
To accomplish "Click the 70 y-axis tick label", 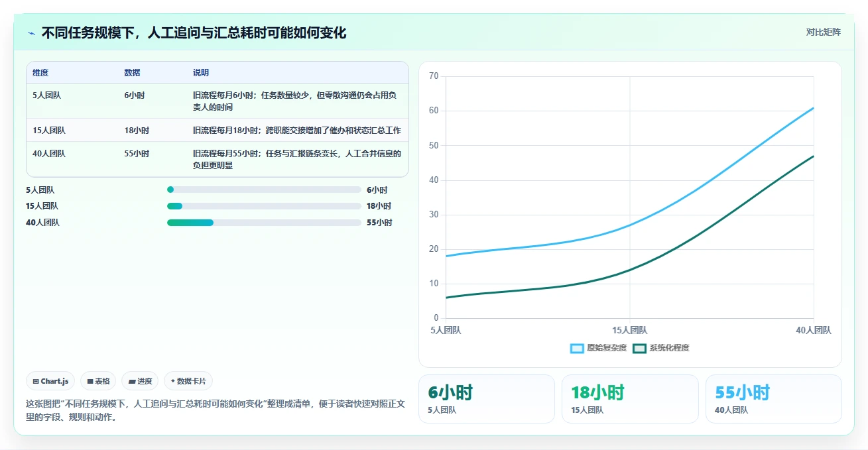I will point(434,76).
